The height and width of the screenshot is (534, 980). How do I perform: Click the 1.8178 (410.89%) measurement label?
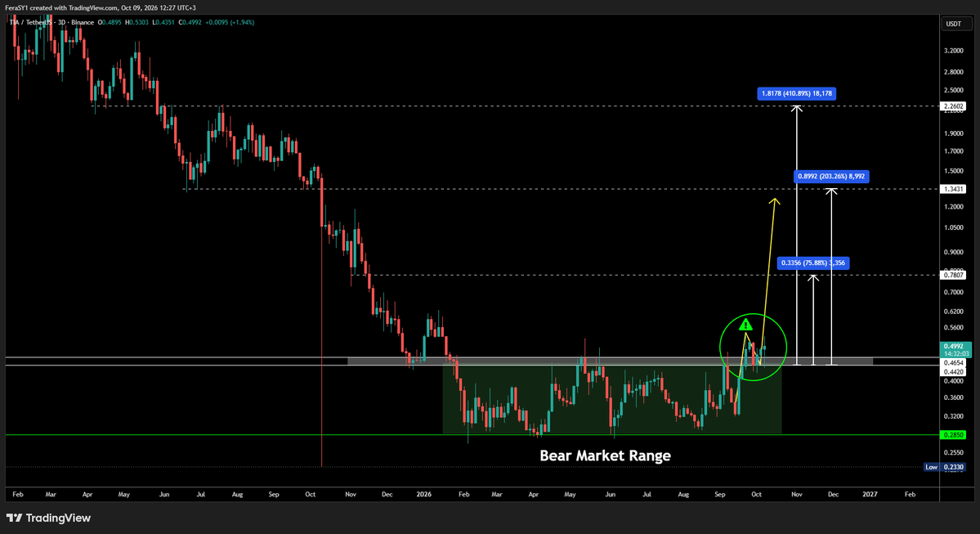(x=796, y=93)
